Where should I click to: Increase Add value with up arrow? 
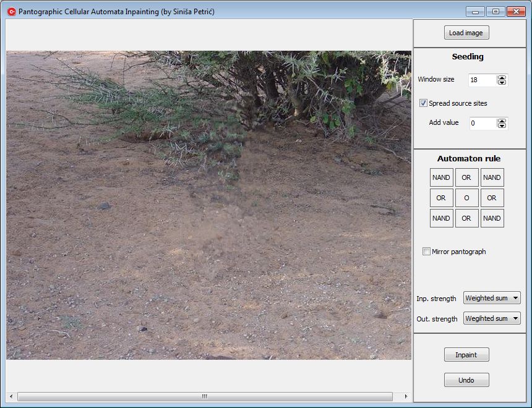pyautogui.click(x=502, y=121)
